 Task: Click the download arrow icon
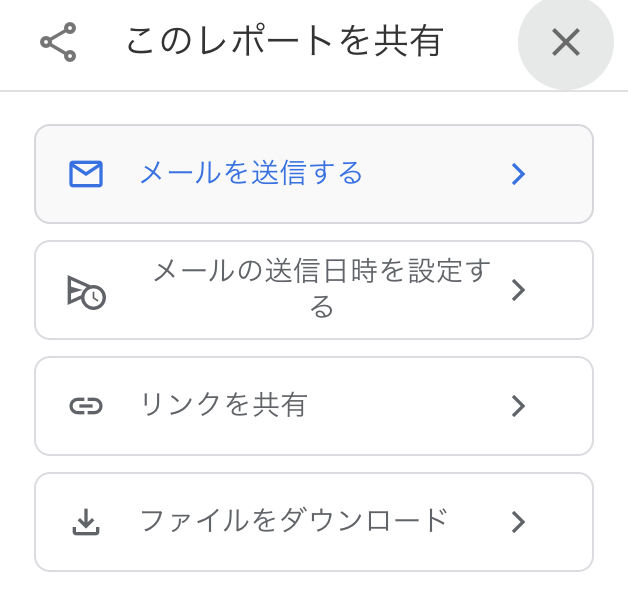point(86,522)
